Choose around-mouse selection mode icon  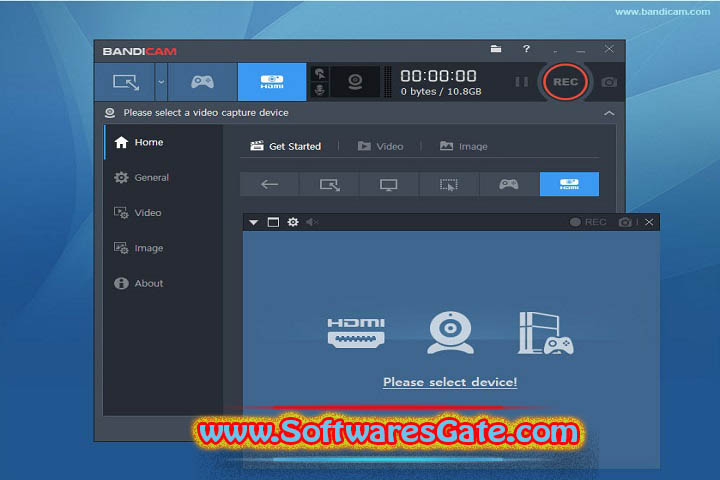pyautogui.click(x=449, y=184)
